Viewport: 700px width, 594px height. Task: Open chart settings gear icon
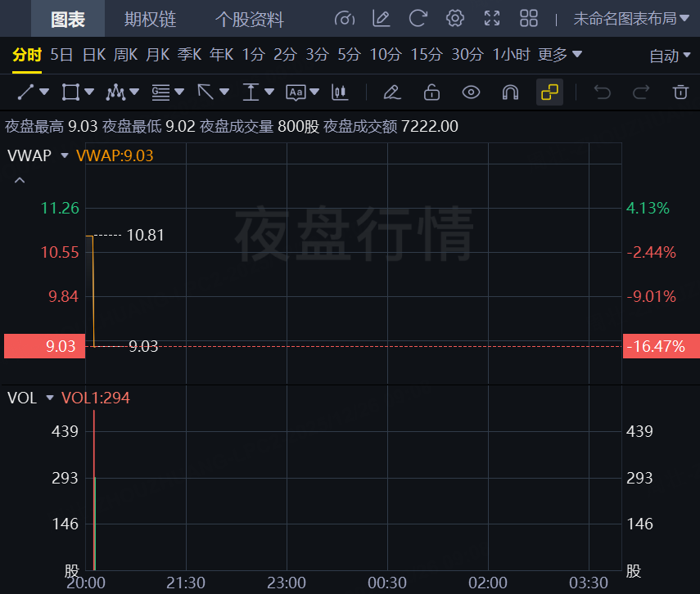point(455,19)
